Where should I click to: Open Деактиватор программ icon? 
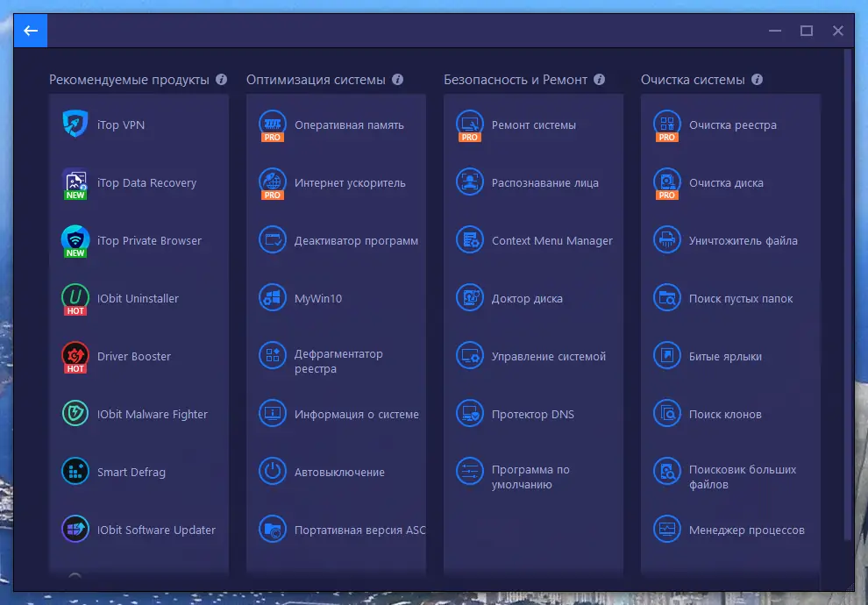point(273,240)
